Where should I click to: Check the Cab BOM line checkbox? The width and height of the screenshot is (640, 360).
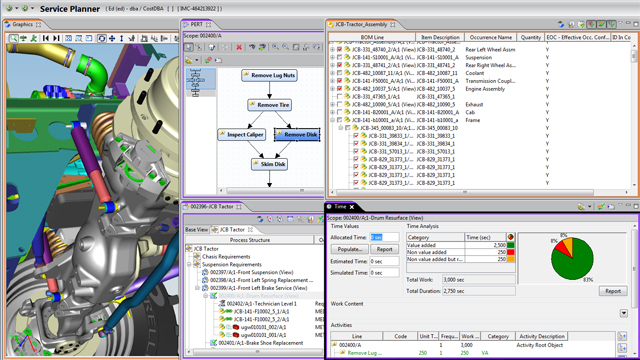pyautogui.click(x=340, y=112)
